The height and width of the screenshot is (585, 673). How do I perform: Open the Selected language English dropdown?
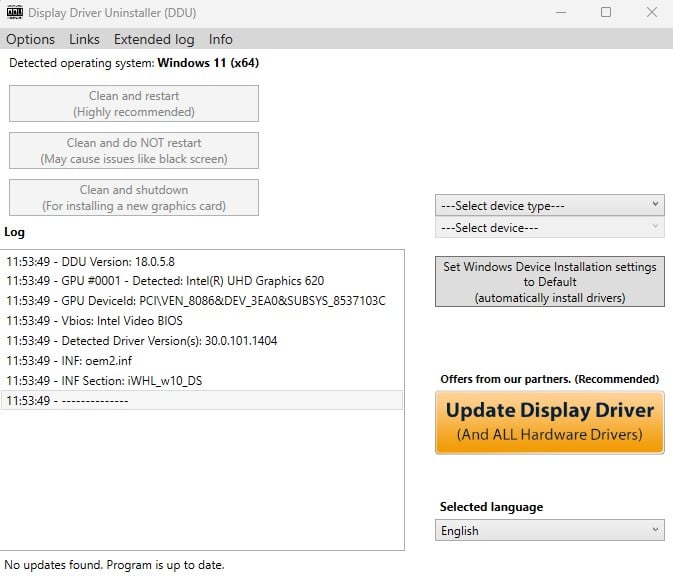point(549,530)
